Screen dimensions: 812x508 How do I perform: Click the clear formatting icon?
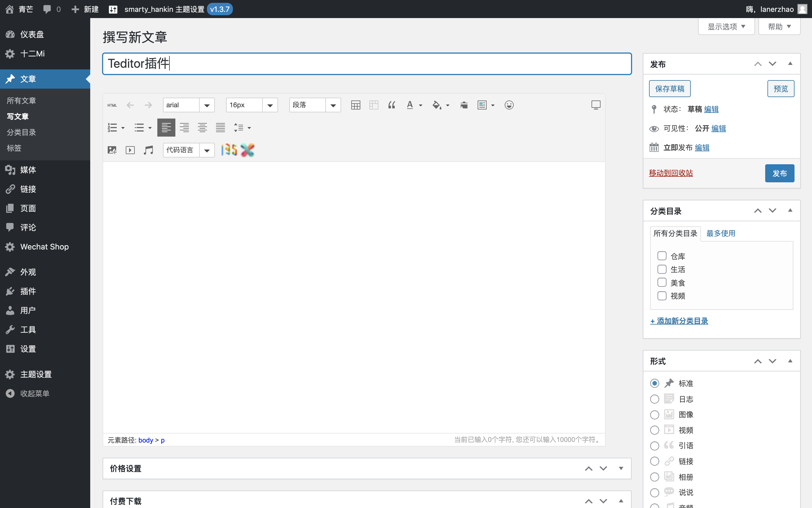tap(464, 105)
